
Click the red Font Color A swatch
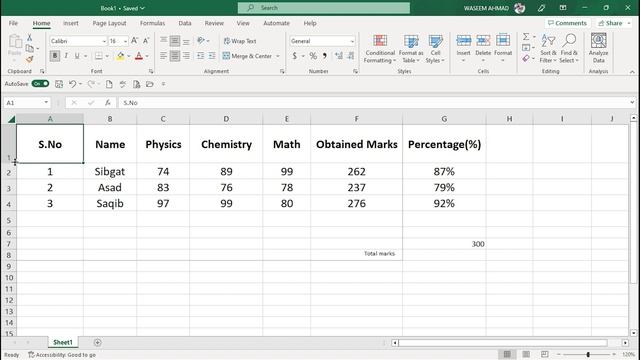(x=139, y=56)
